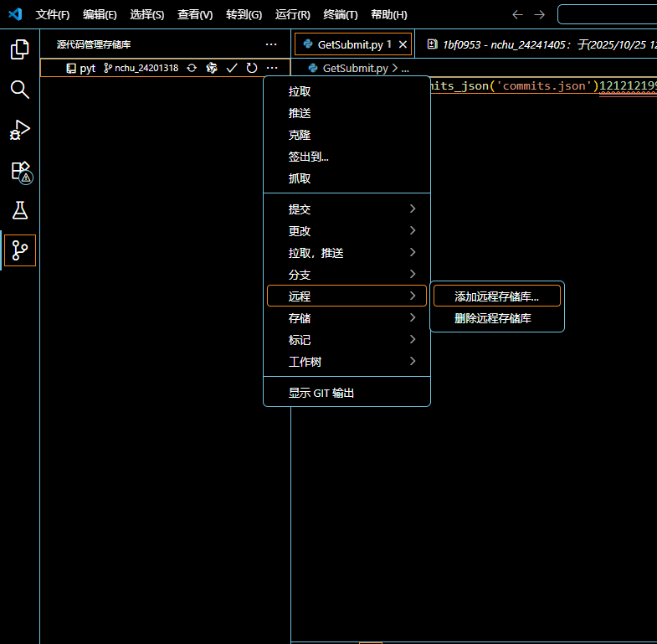The image size is (657, 644).
Task: Click the breadcrumb ellipsis after GetSubmit.py
Action: (x=405, y=69)
